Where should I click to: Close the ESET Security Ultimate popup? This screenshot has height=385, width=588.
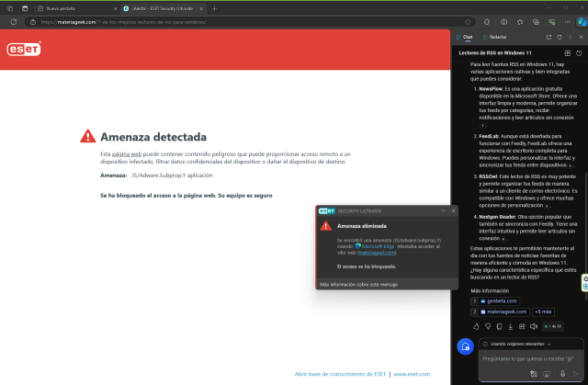pos(453,210)
